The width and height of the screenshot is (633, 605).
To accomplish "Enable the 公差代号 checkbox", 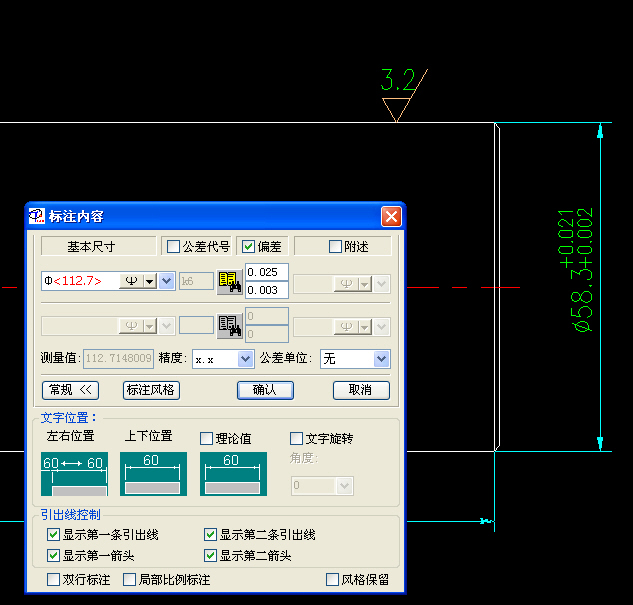I will click(x=174, y=247).
